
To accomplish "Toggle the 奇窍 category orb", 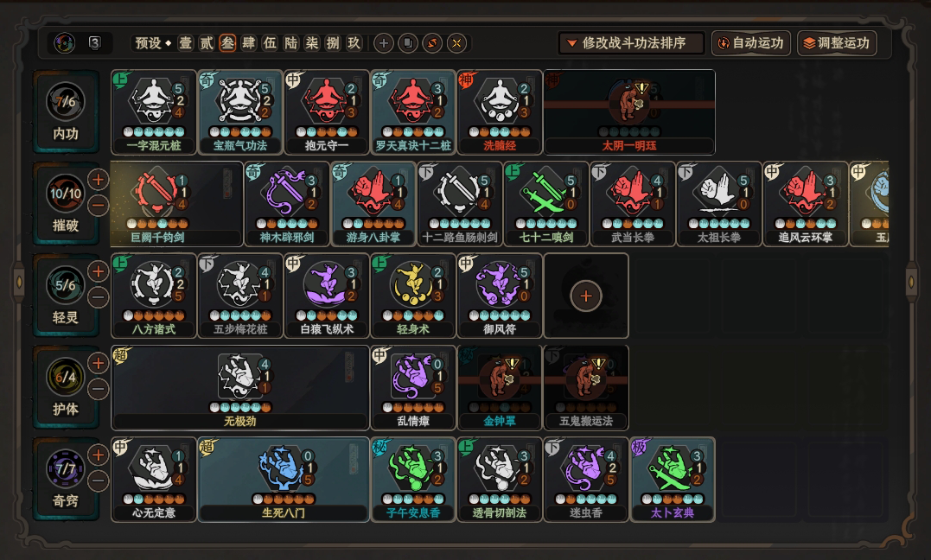I will [x=66, y=468].
